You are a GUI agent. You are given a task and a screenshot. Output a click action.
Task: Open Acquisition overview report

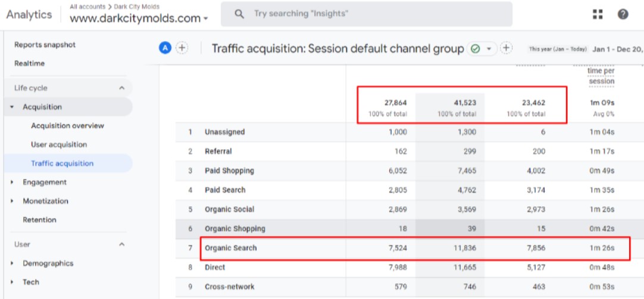[x=67, y=125]
